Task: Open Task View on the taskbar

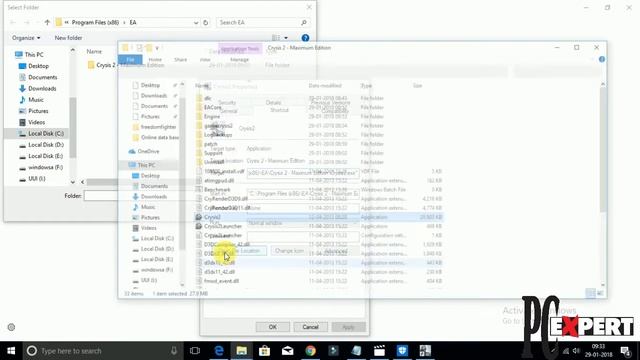Action: point(195,351)
